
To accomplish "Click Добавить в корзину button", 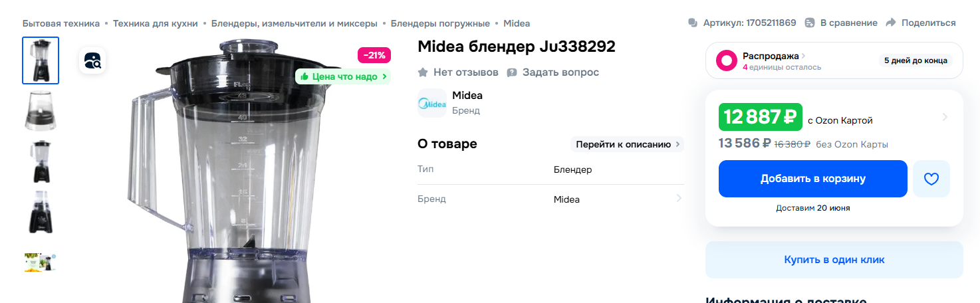I will (813, 179).
